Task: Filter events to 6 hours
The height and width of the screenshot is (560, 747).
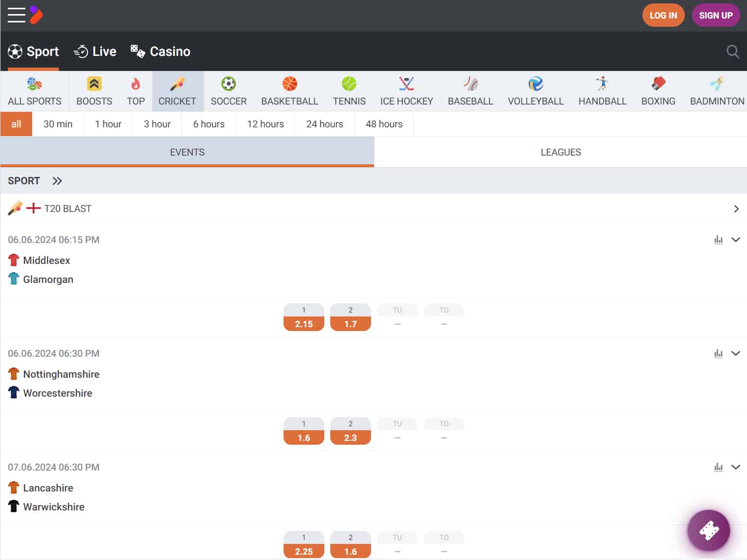Action: (x=209, y=124)
